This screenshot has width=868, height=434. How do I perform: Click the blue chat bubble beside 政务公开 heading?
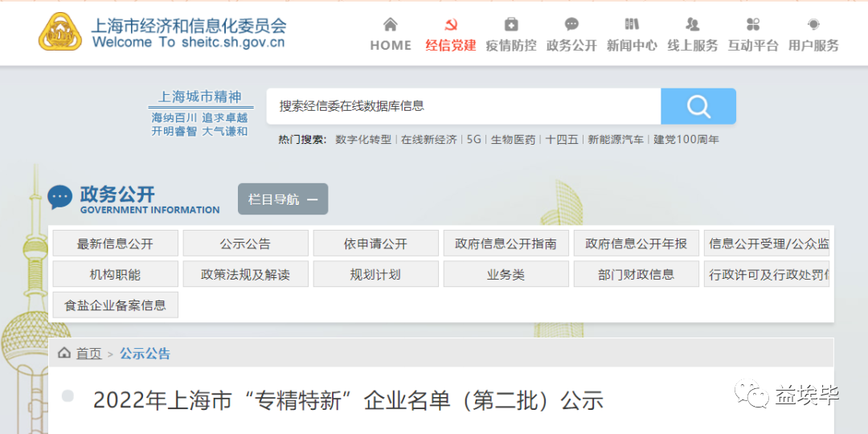pyautogui.click(x=59, y=197)
